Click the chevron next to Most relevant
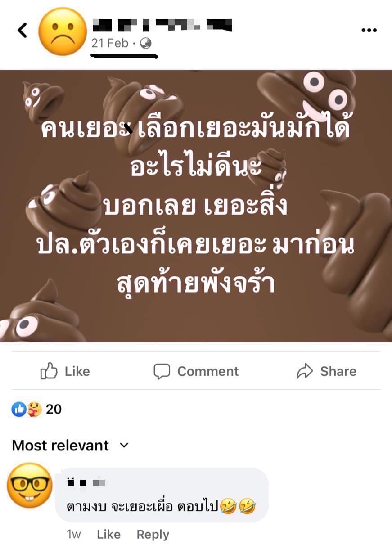This screenshot has width=392, height=558. pos(124,445)
